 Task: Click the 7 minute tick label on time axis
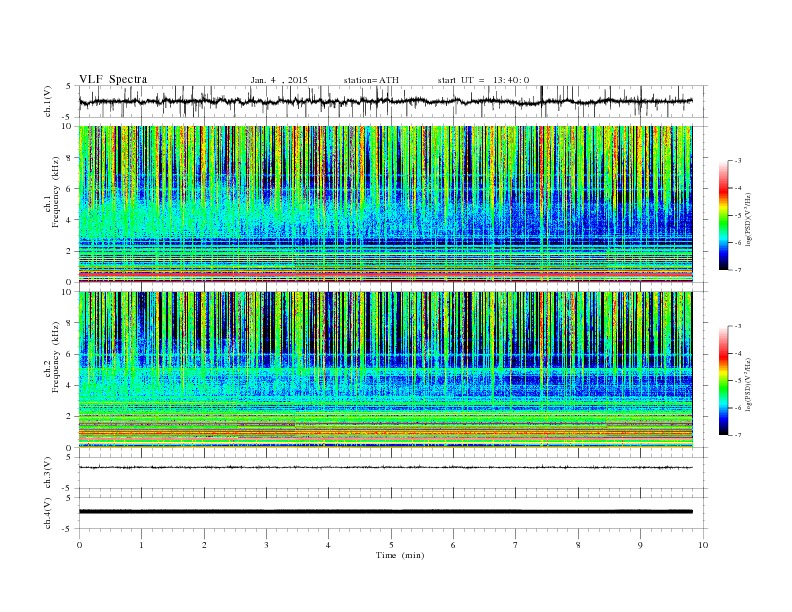516,545
